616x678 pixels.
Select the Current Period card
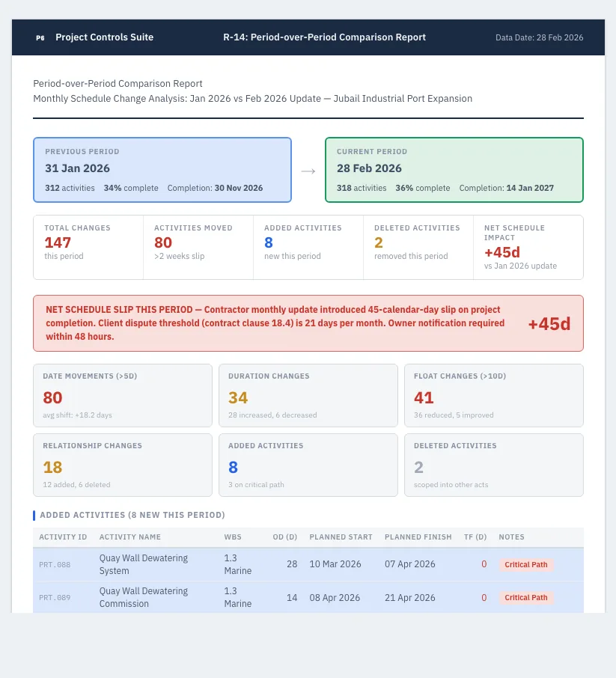click(454, 170)
